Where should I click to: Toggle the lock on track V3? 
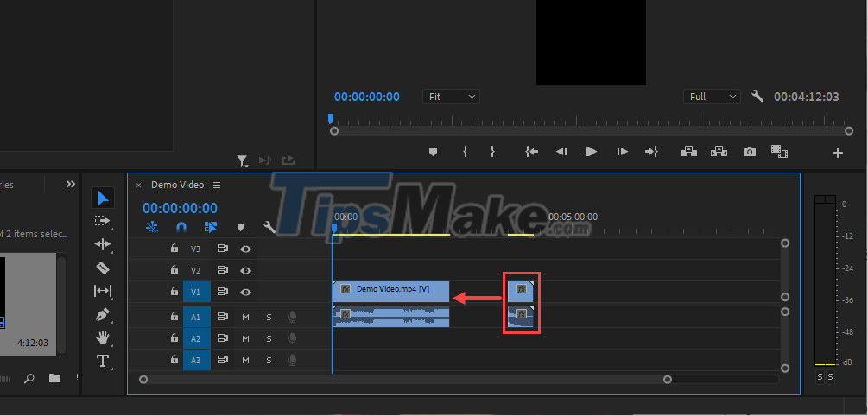[x=174, y=249]
